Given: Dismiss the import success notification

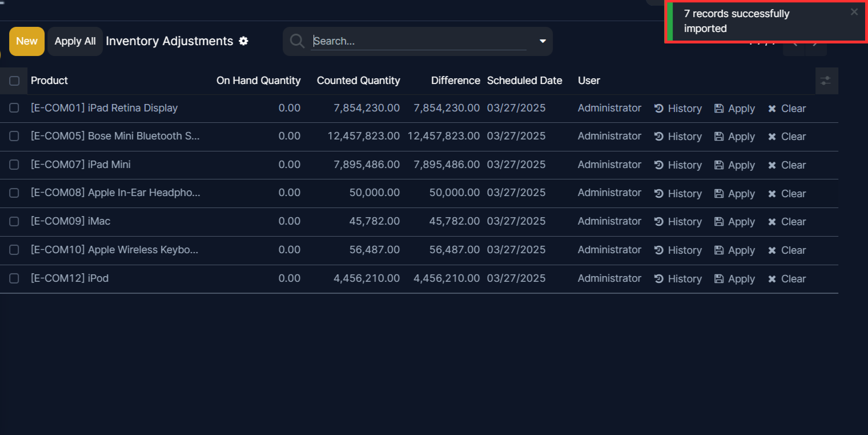Looking at the screenshot, I should tap(854, 12).
